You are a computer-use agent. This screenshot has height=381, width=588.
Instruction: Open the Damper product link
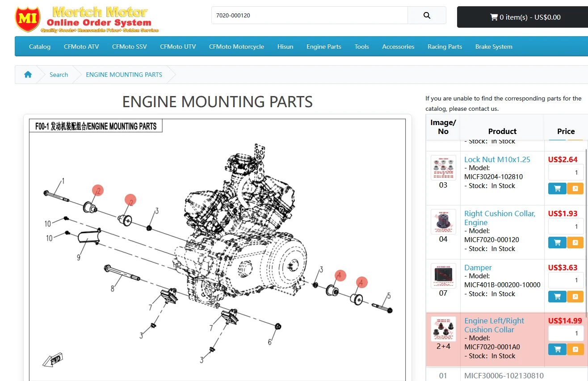(478, 268)
